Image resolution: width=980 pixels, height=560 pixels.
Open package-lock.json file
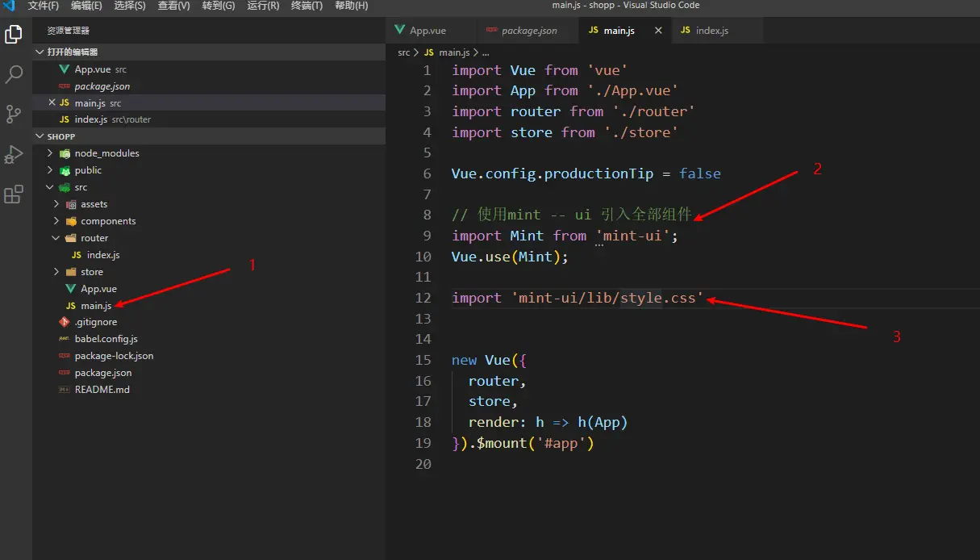[x=209, y=356]
